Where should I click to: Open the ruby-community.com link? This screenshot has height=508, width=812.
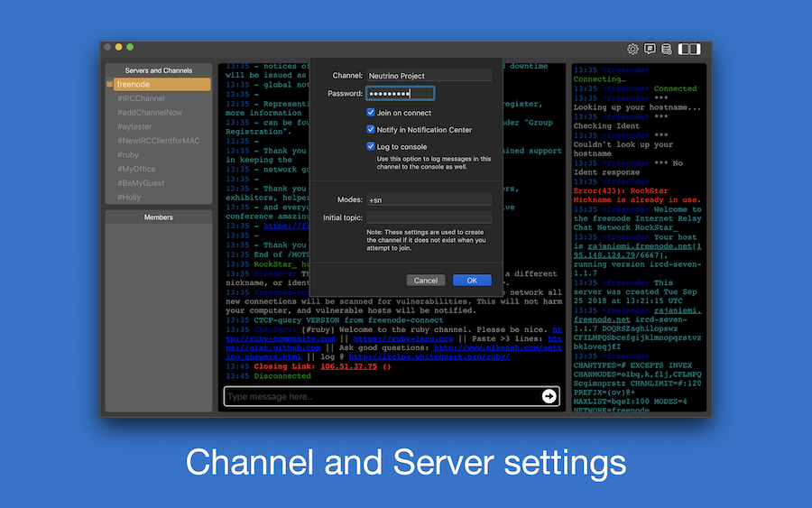393,334
